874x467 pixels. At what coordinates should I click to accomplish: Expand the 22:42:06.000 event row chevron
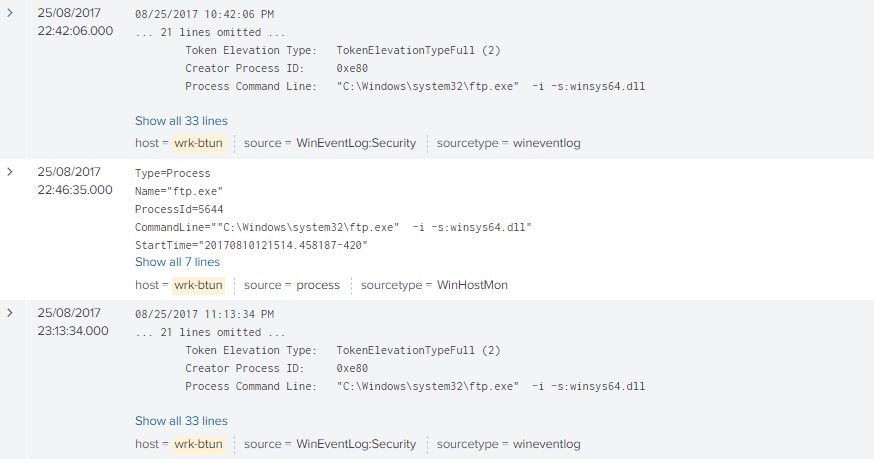(10, 13)
